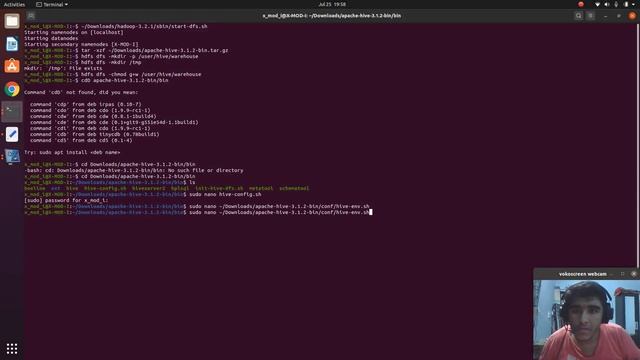Open the volume indicator

607,4
